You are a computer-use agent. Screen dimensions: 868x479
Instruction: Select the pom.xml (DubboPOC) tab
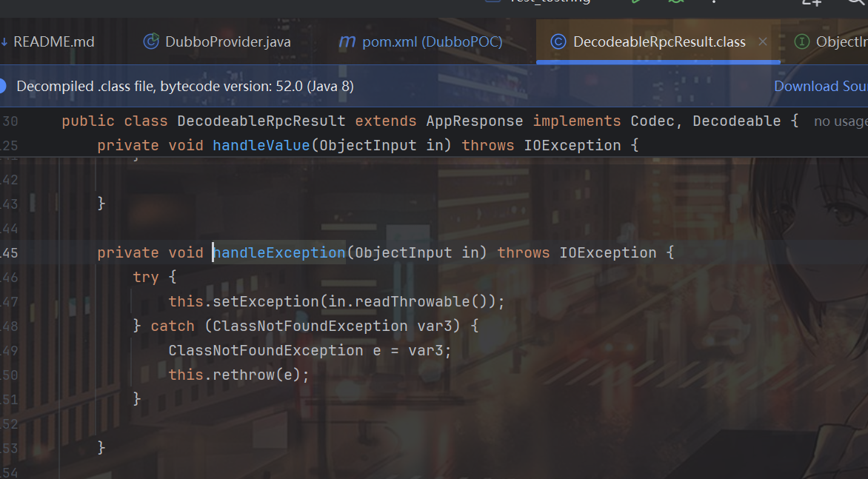coord(432,41)
